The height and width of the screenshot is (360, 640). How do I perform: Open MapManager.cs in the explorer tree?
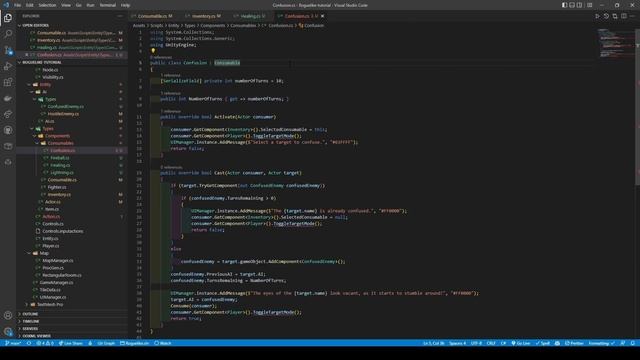(x=58, y=260)
